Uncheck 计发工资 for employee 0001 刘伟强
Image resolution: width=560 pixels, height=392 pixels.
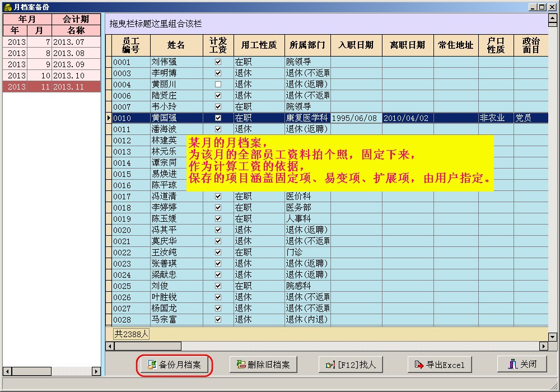218,62
